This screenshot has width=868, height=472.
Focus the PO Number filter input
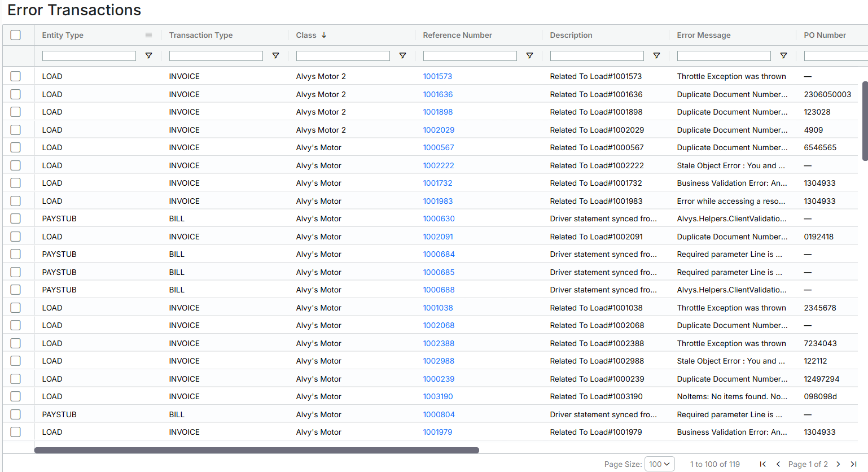836,56
